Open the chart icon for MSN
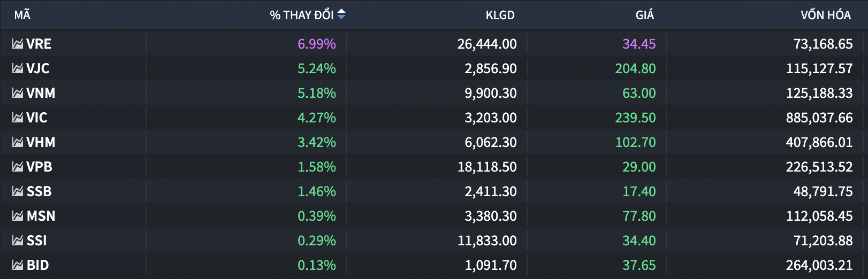Screen dimensions: 868x279 click(18, 216)
